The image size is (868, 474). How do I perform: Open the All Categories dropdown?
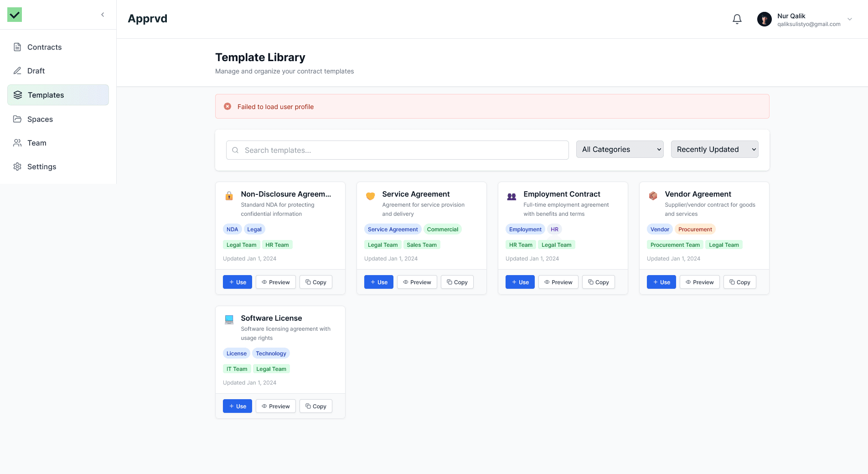[x=620, y=149]
